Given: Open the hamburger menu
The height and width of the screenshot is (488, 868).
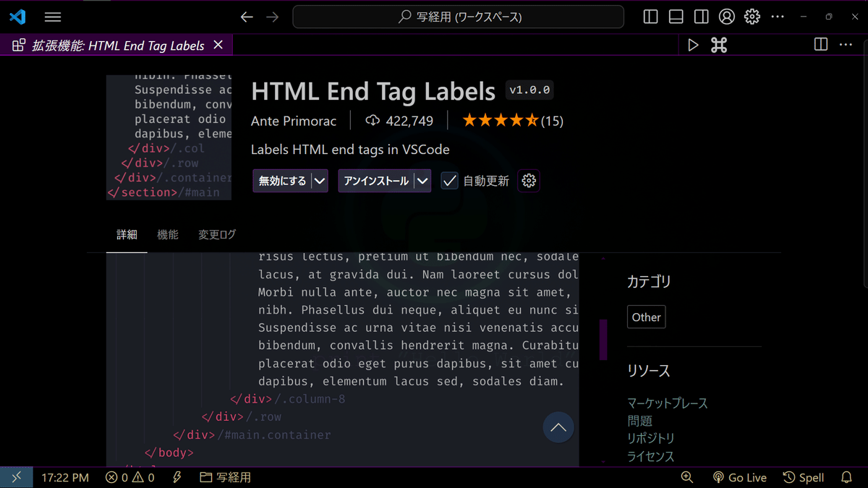Looking at the screenshot, I should click(52, 16).
